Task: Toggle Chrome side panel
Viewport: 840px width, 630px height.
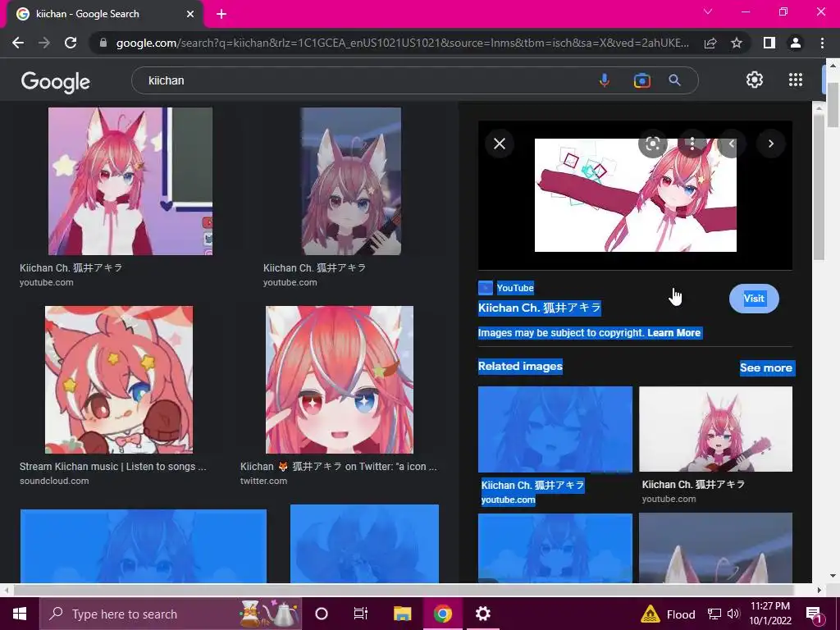Action: (769, 43)
